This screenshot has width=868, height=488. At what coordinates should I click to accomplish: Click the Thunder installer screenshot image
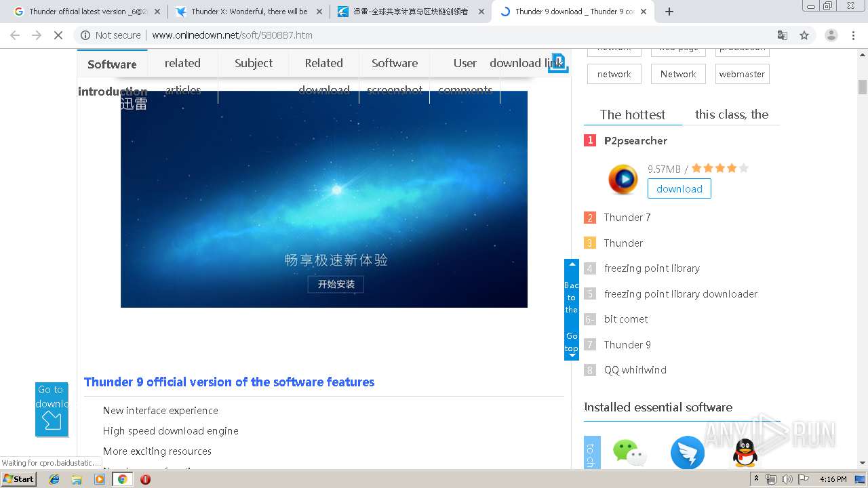(324, 199)
